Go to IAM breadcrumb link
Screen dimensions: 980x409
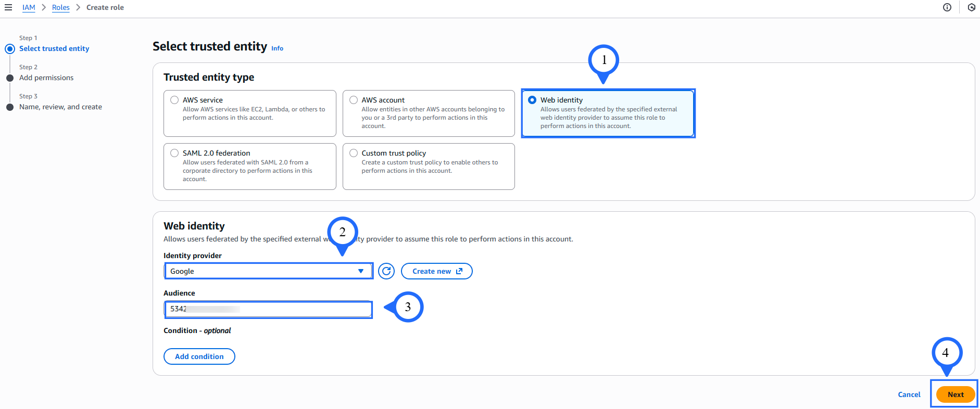click(x=29, y=7)
